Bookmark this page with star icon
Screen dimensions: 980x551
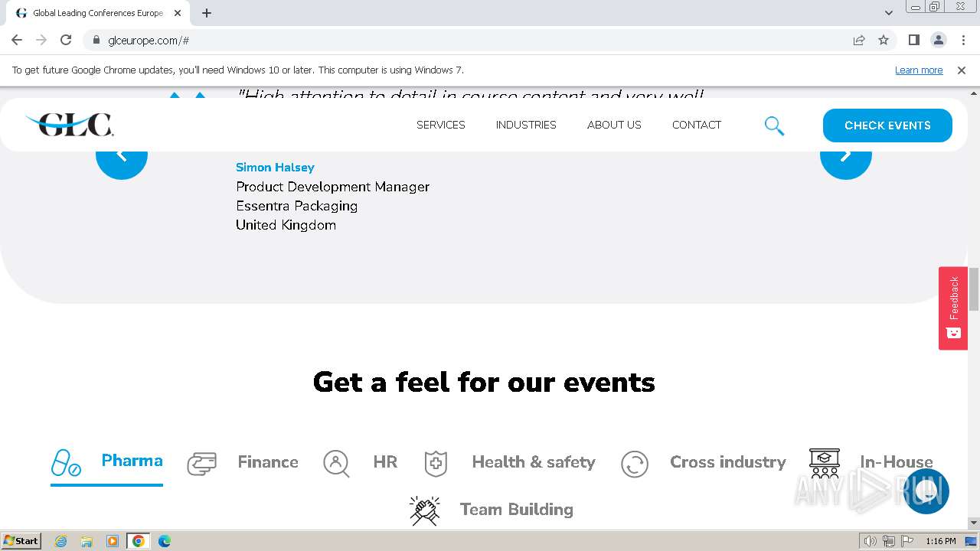(x=884, y=40)
